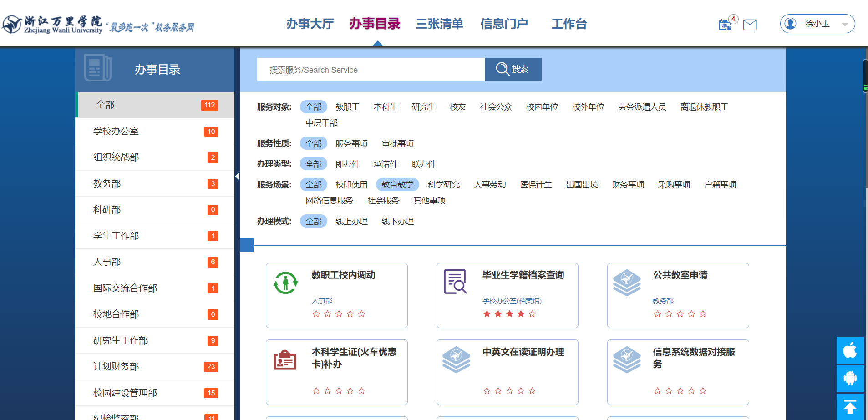
Task: Click the 搜索 search button
Action: 513,69
